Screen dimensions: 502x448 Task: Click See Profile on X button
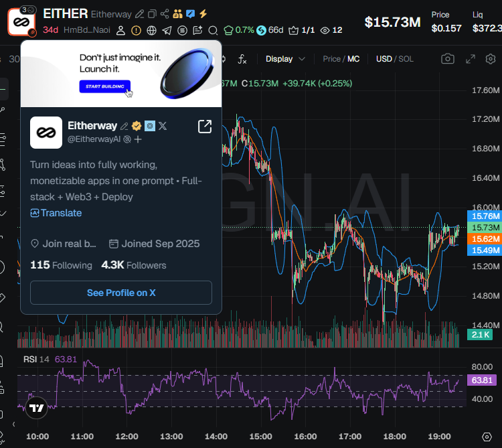click(121, 293)
